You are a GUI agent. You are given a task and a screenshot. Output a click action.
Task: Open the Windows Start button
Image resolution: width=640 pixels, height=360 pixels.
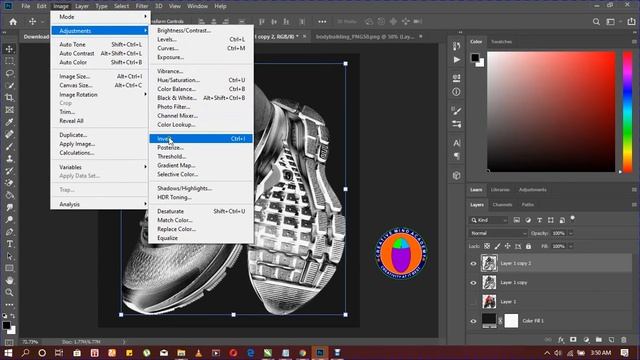pos(8,353)
